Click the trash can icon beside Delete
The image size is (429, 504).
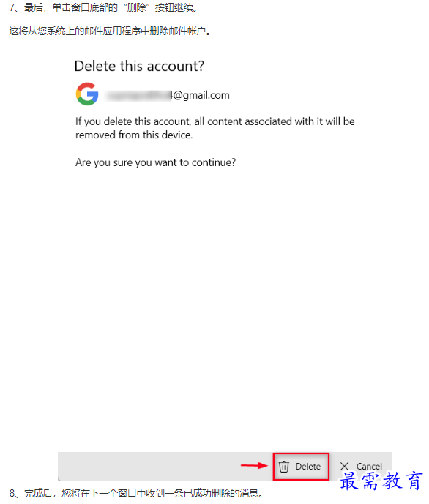click(283, 467)
